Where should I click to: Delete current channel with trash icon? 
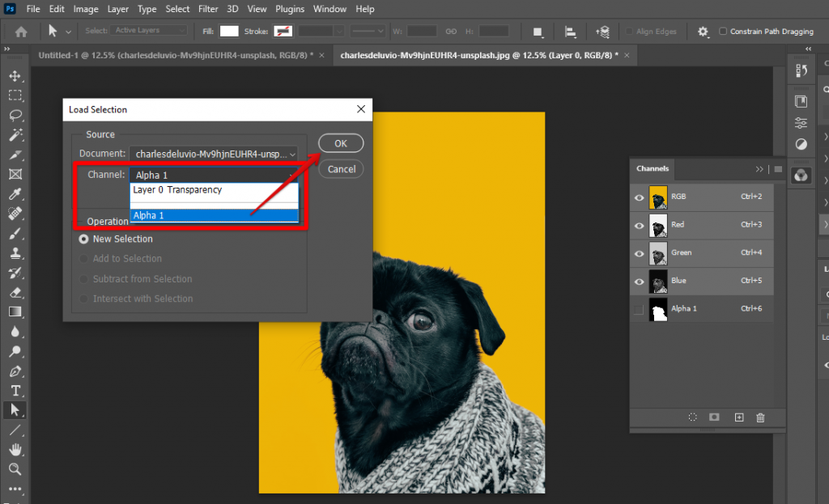(x=760, y=417)
